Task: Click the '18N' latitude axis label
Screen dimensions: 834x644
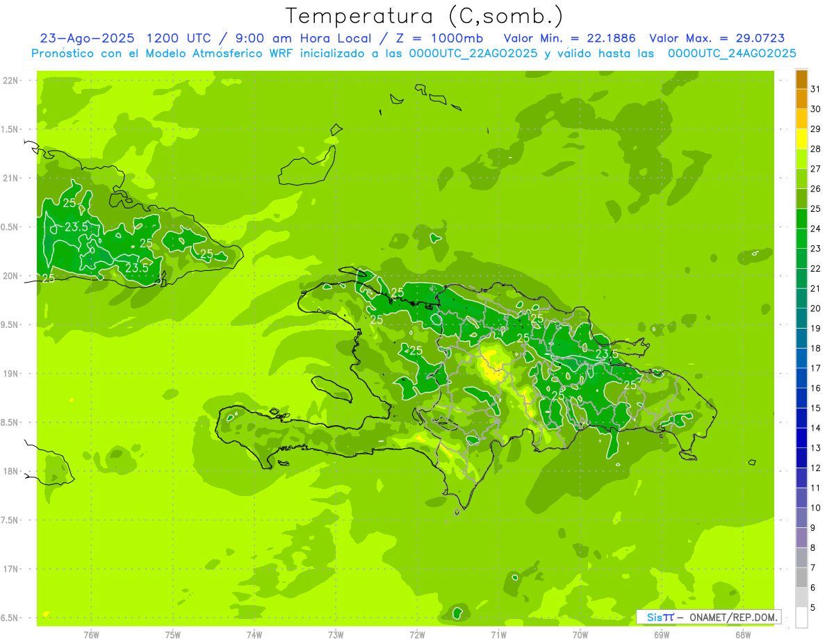Action: (x=10, y=471)
